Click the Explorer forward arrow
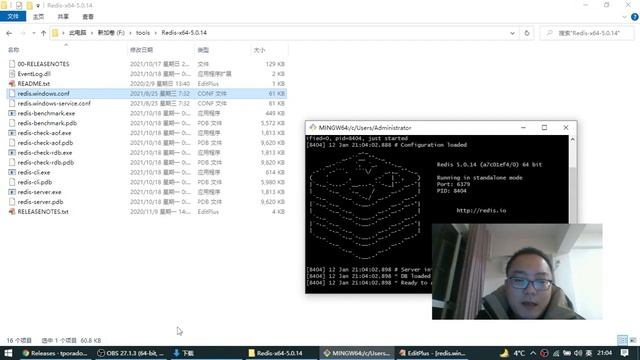Image resolution: width=640 pixels, height=360 pixels. pyautogui.click(x=22, y=33)
